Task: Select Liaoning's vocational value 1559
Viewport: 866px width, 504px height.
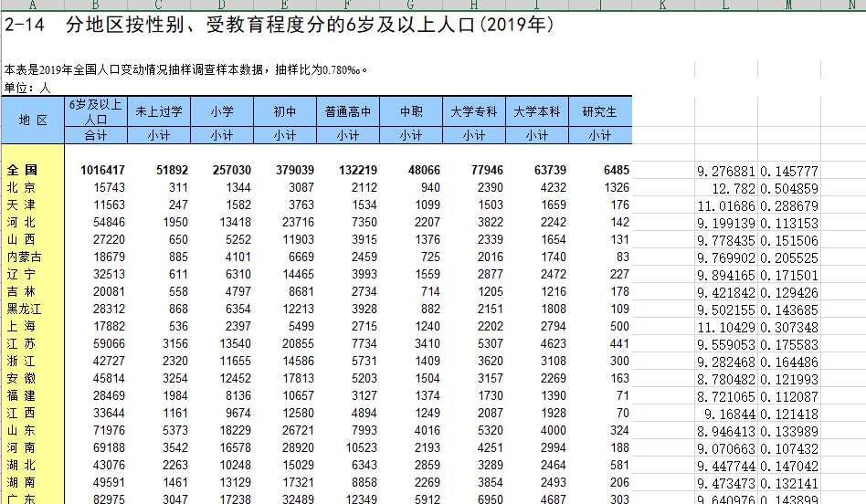Action: pos(428,274)
